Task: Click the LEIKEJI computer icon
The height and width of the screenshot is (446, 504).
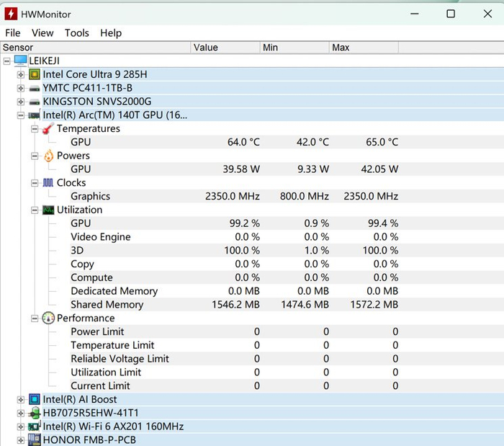Action: coord(20,61)
